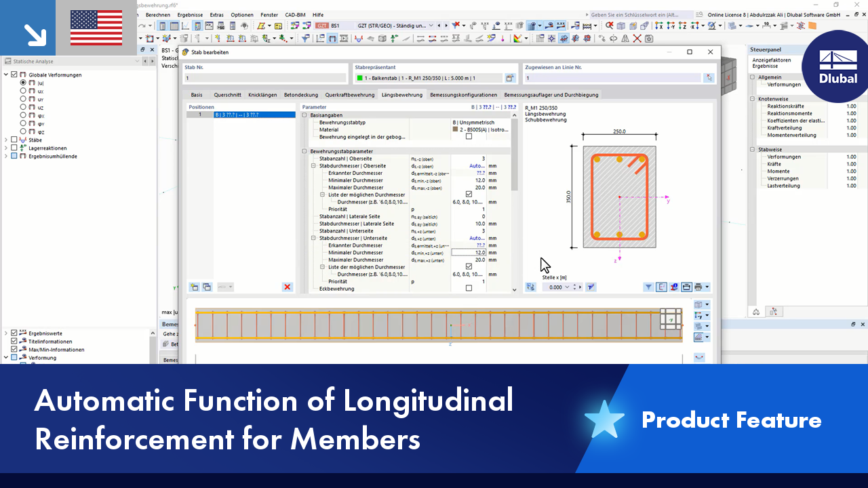Image resolution: width=868 pixels, height=488 pixels.
Task: Click the view cube icon beside beam rendering
Action: click(698, 305)
